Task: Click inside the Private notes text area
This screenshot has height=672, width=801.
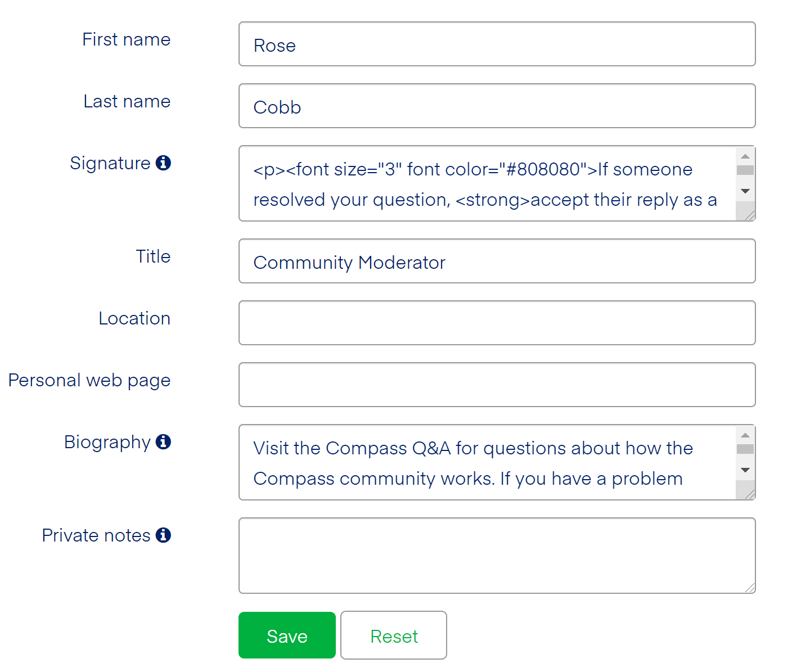Action: coord(495,555)
